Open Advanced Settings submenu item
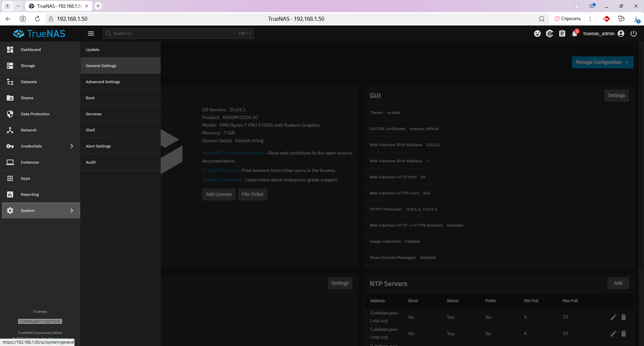 pyautogui.click(x=120, y=82)
